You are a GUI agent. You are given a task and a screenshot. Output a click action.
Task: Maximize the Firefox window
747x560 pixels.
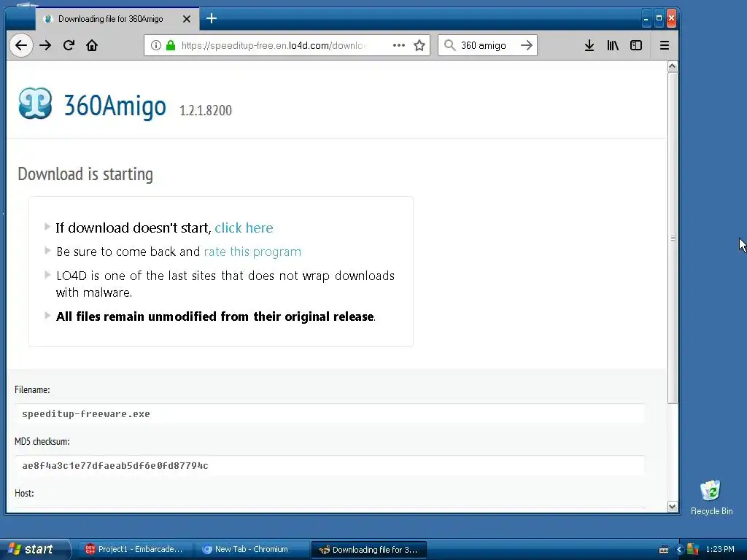[x=659, y=18]
